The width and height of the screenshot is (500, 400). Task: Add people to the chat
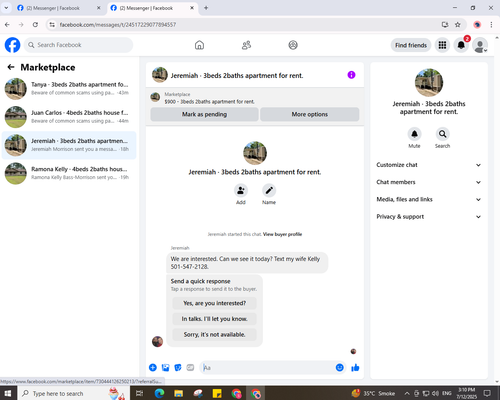tap(241, 191)
